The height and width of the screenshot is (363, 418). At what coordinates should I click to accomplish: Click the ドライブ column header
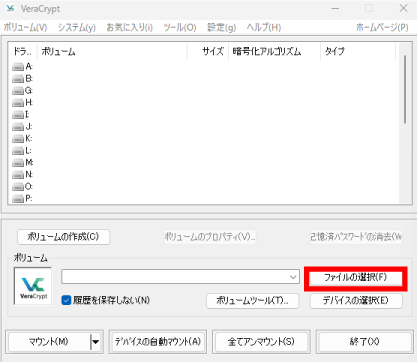point(22,52)
